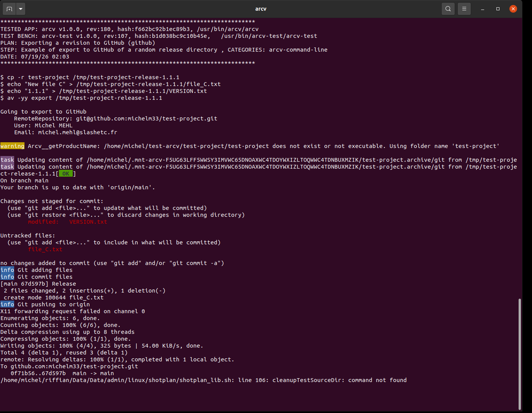Viewport: 532px width, 413px height.
Task: Click the "TEST BENCH: arcv-test" line
Action: click(x=159, y=36)
